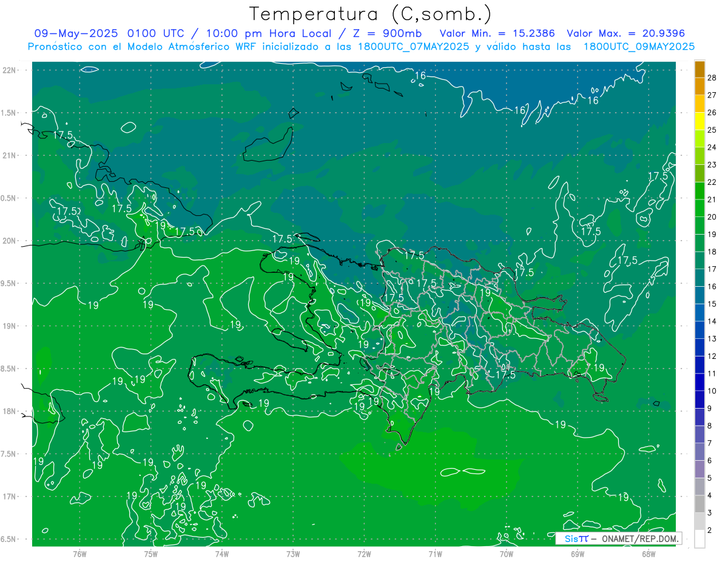Click the valid-until time "1800UTC_09MAY2025"
Image resolution: width=728 pixels, height=562 pixels.
[639, 47]
